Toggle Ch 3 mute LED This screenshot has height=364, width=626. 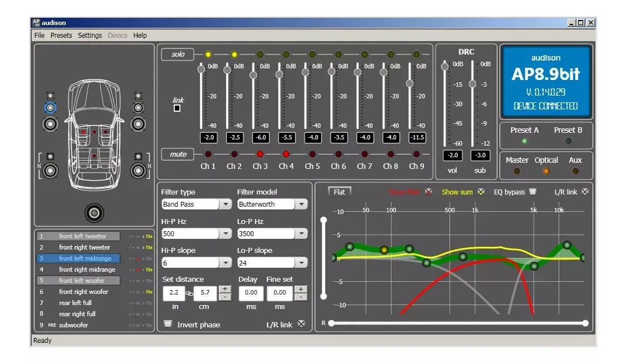(x=260, y=154)
